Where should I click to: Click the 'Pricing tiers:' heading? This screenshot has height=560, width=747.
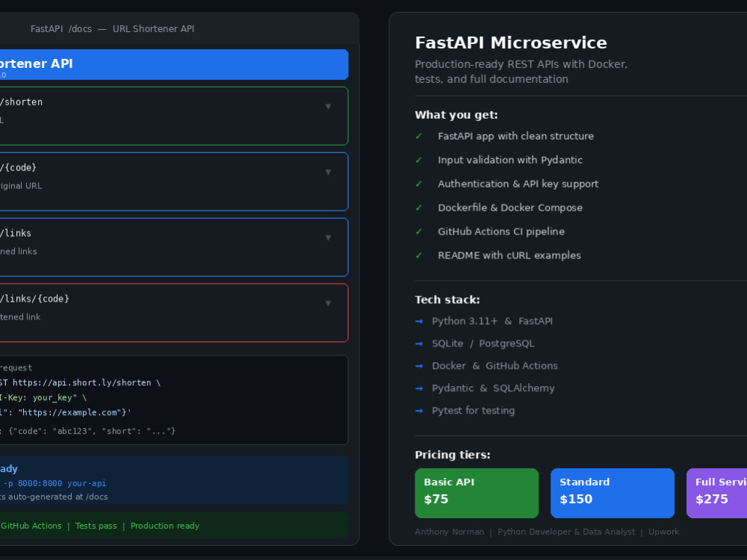tap(453, 455)
